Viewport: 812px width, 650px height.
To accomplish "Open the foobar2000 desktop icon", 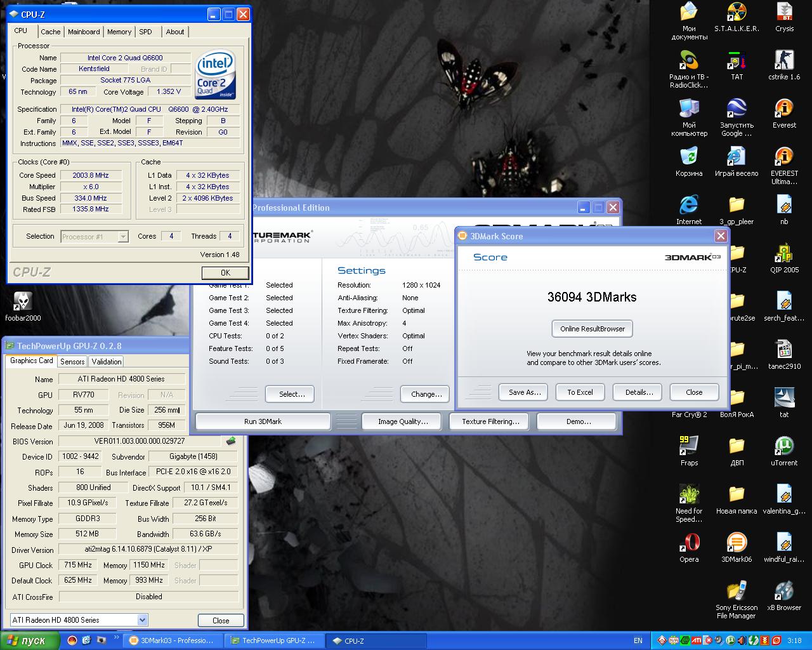I will 23,307.
